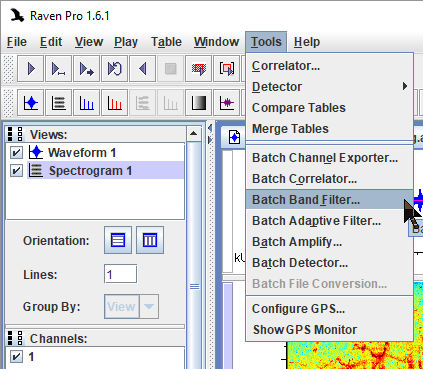The width and height of the screenshot is (423, 369).
Task: Uncheck the Waveform 1 view checkbox
Action: click(16, 153)
